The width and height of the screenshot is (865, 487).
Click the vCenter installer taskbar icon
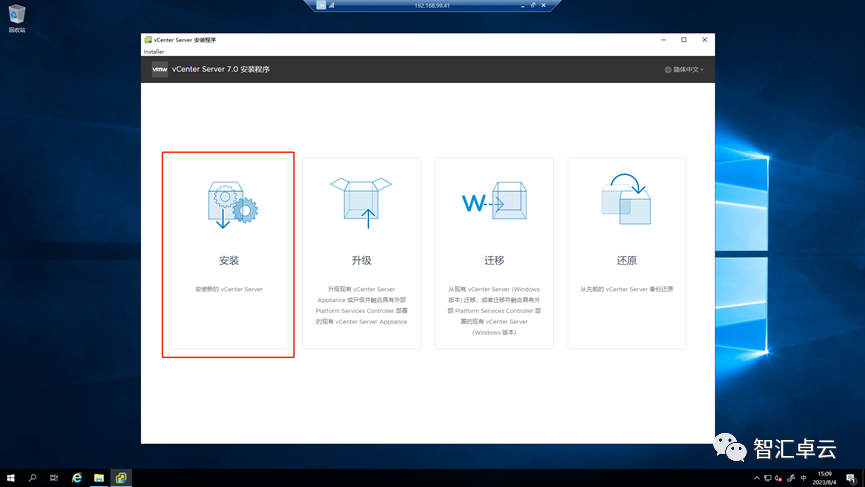[121, 478]
